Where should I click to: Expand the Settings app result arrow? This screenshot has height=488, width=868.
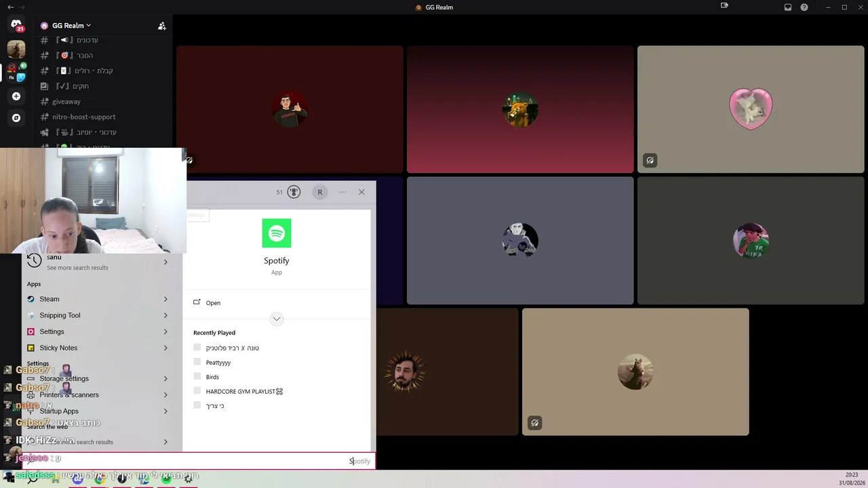(x=165, y=331)
